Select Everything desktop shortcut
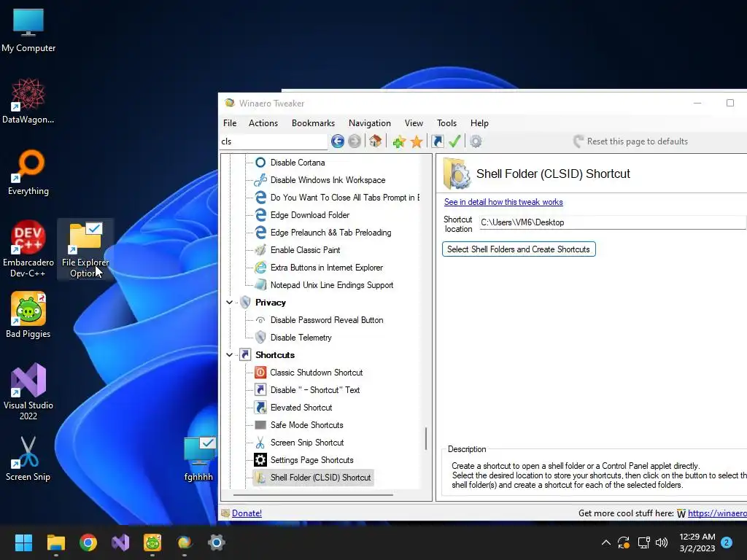This screenshot has height=560, width=747. [28, 172]
